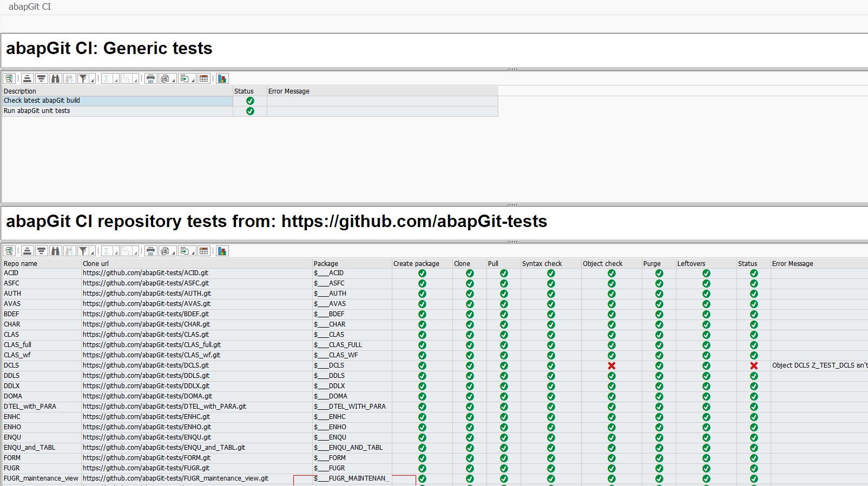The width and height of the screenshot is (868, 486).
Task: Click status checkmark for Run abapGit unit tests
Action: 250,111
